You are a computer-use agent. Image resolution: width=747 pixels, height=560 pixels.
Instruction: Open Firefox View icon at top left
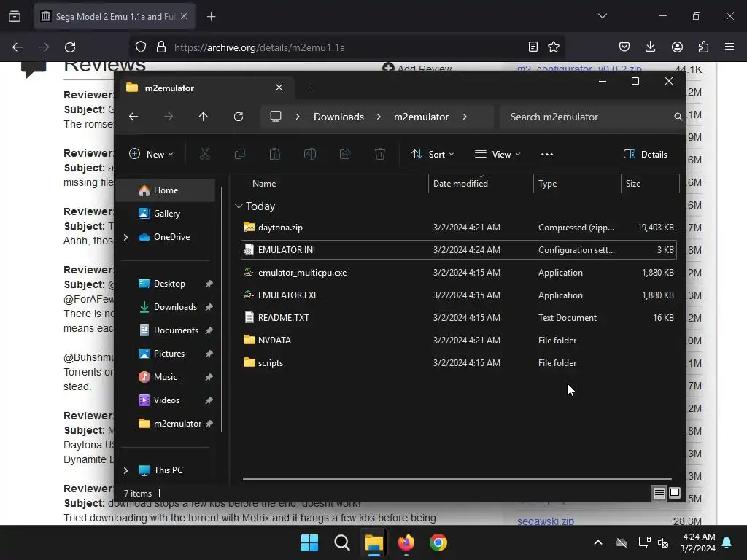click(15, 16)
